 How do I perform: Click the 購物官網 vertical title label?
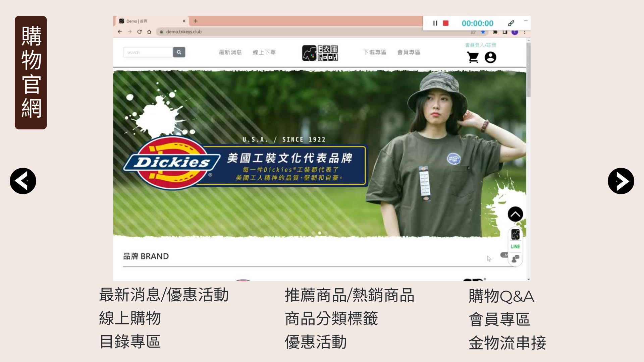pyautogui.click(x=31, y=72)
